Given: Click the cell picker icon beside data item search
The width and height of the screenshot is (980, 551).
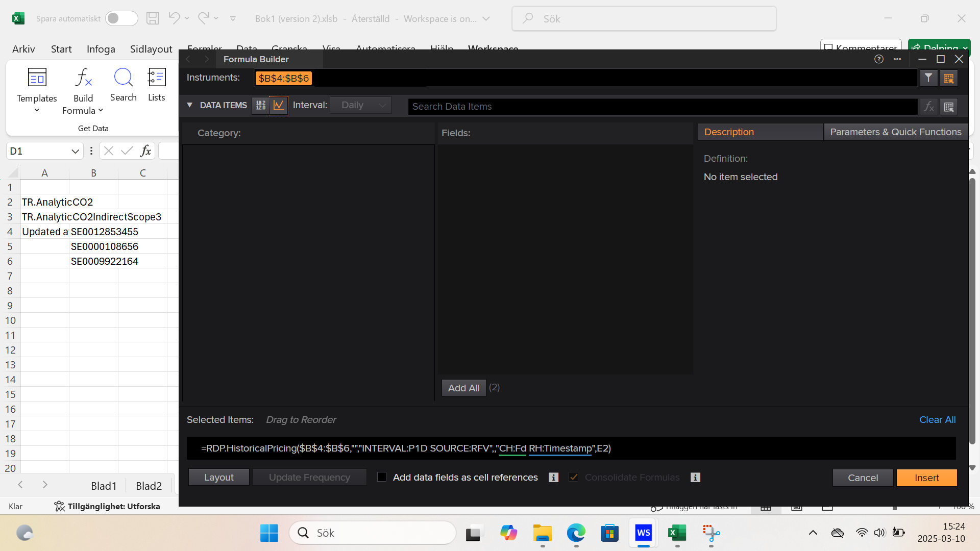Looking at the screenshot, I should 949,107.
